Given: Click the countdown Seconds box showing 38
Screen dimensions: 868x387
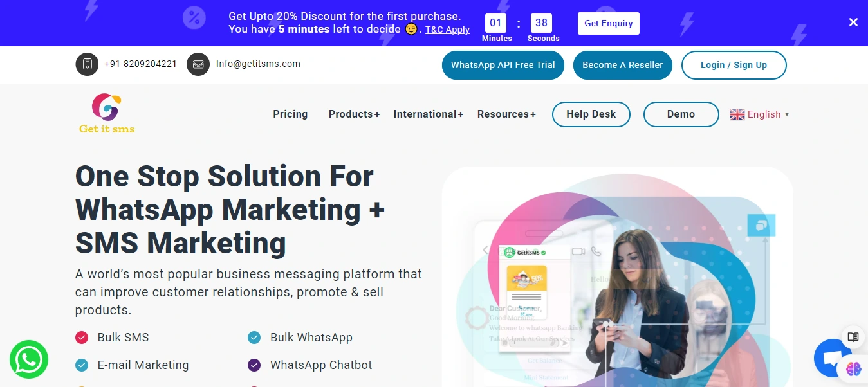Looking at the screenshot, I should pyautogui.click(x=542, y=23).
